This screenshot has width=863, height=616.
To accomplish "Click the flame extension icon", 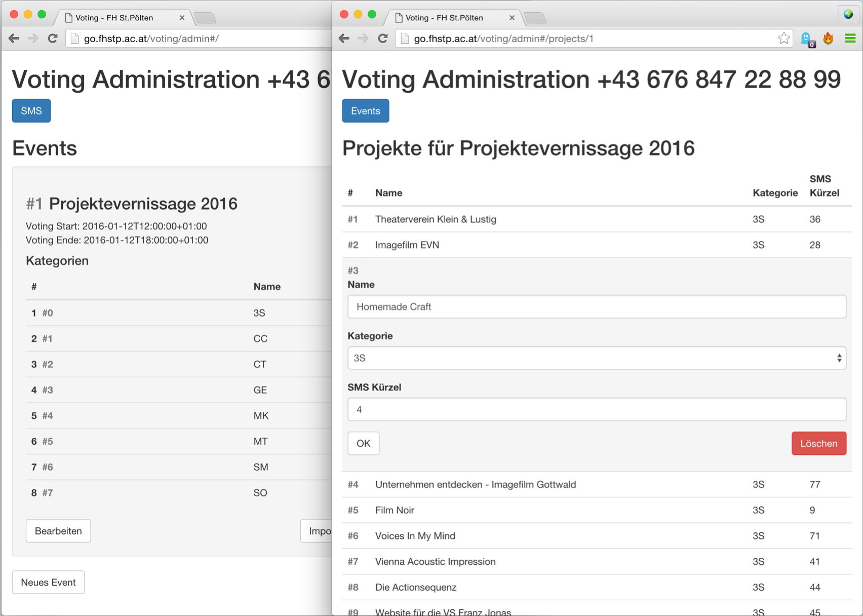I will click(x=829, y=38).
